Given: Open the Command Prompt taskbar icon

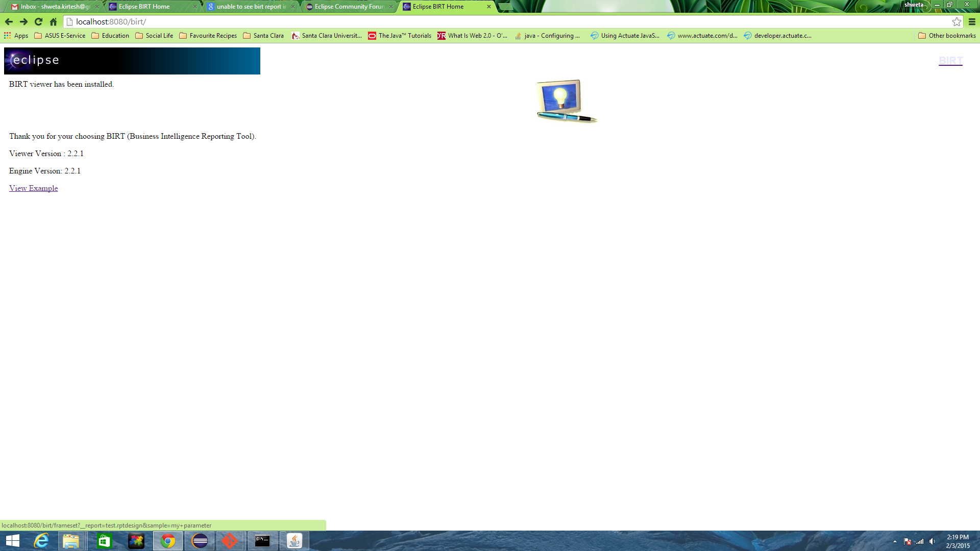Looking at the screenshot, I should click(262, 541).
